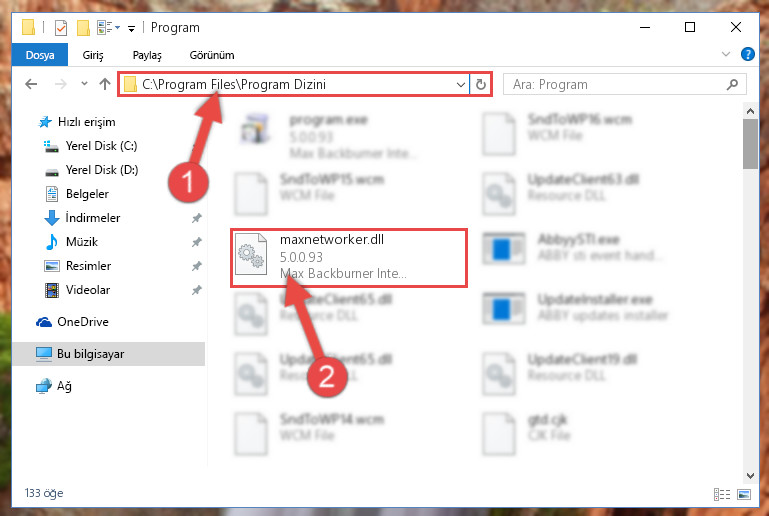
Task: Switch to large icons view button
Action: 744,494
